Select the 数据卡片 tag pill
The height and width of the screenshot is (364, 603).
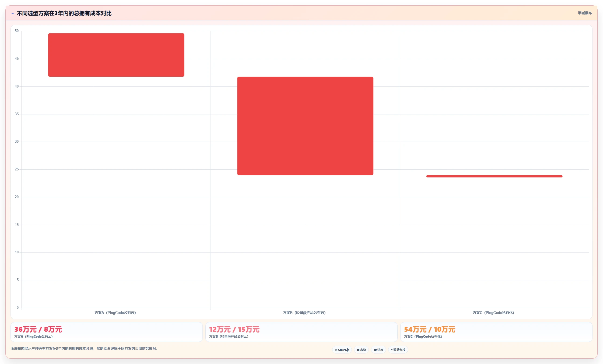(398, 350)
